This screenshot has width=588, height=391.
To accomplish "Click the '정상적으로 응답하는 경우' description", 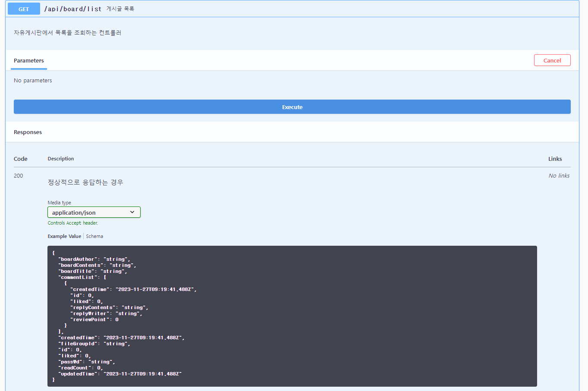I will [85, 182].
